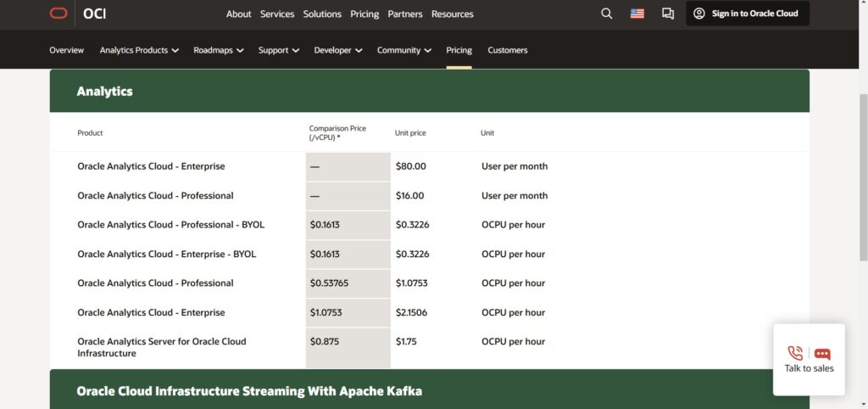Screen dimensions: 868x409
Task: Click the Streaming With Apache Kafka heading
Action: (249, 391)
